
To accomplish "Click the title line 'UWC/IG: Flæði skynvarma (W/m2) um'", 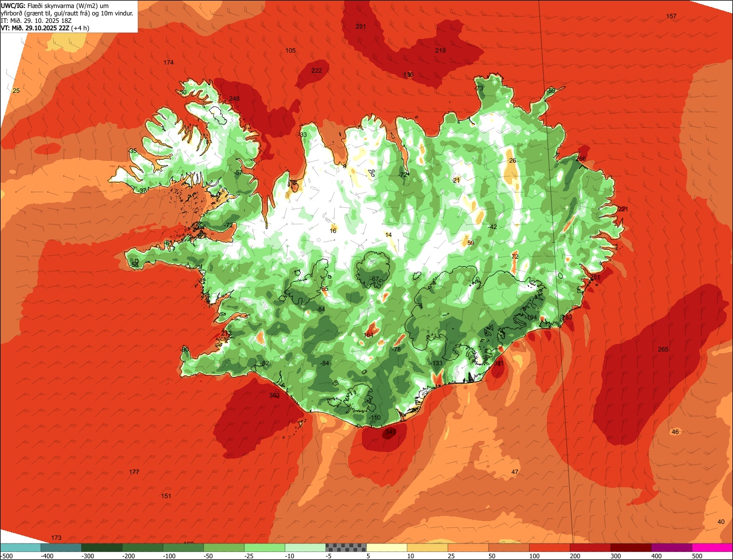I will [55, 5].
